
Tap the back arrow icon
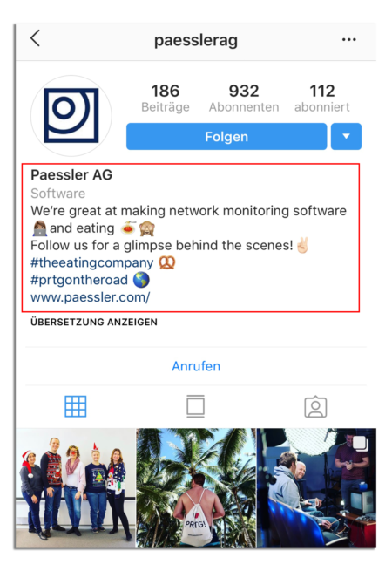36,38
